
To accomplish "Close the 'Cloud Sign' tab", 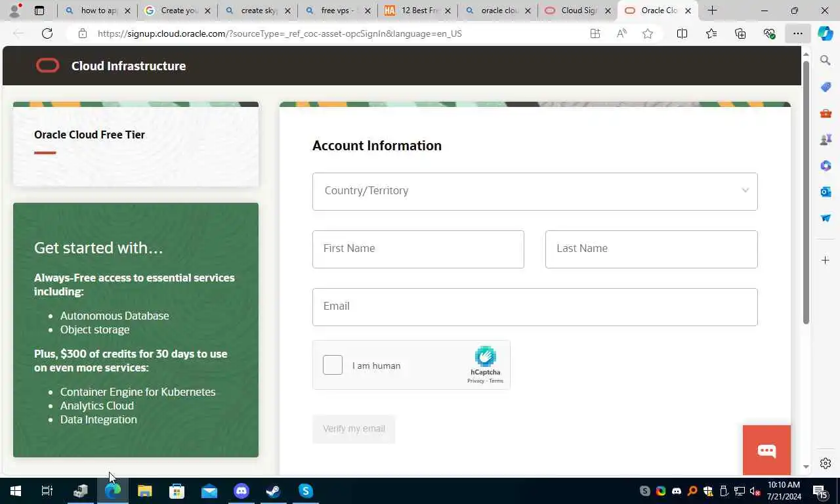I will (608, 10).
